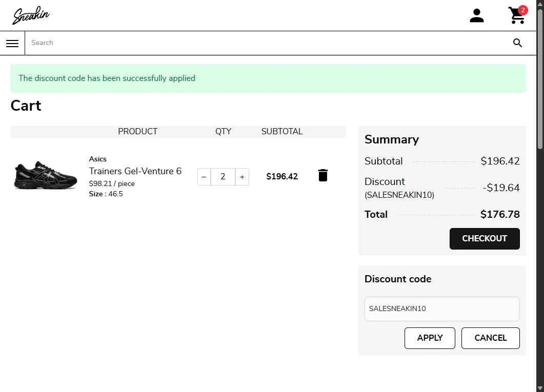Focus the Search input field

pyautogui.click(x=267, y=43)
